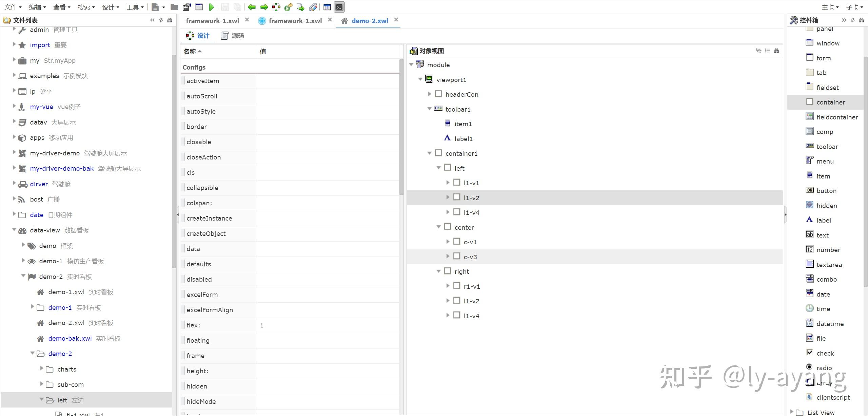
Task: Toggle the checkbox for the right node
Action: 447,270
